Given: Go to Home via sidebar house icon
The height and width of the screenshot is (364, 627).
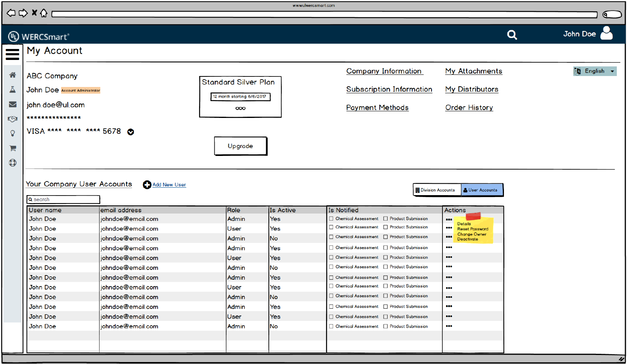Looking at the screenshot, I should 13,75.
